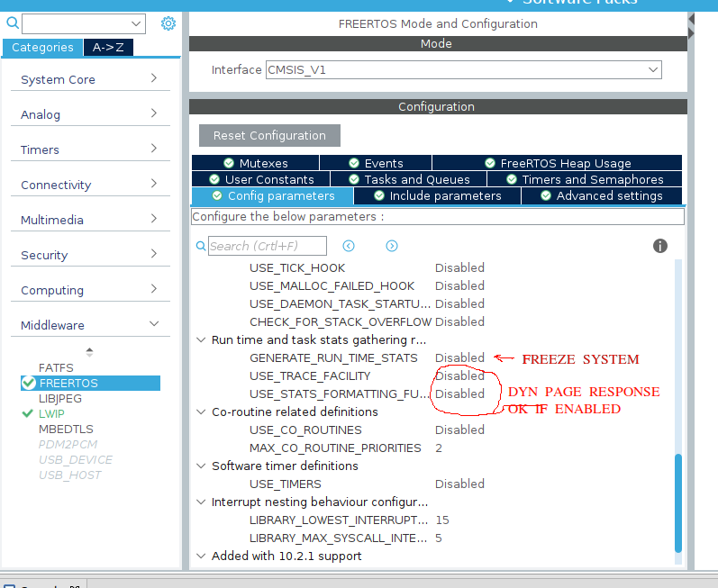Screen dimensions: 718x588
Task: Click the CHECK_FOR_STACK_OVERFLOW Disabled value
Action: 459,321
